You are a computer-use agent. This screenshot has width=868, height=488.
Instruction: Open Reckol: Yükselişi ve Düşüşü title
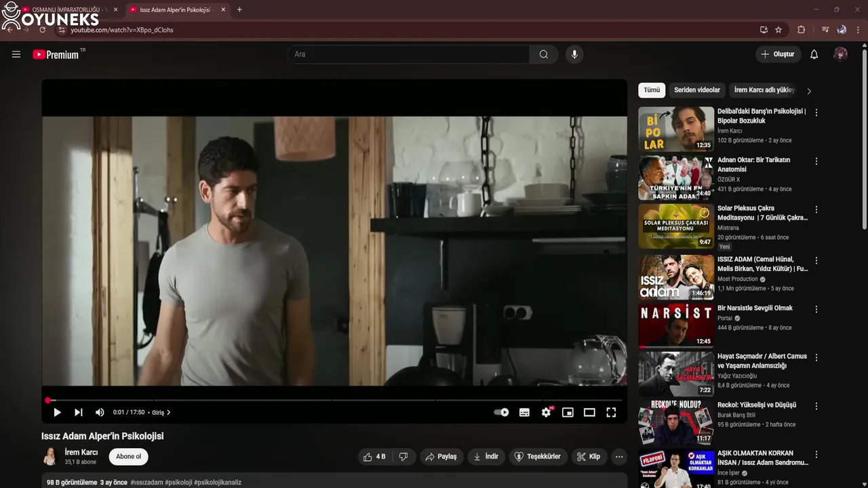coord(757,405)
